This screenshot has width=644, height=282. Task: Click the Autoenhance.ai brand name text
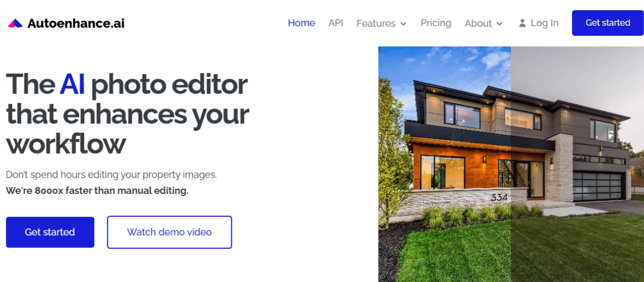pyautogui.click(x=76, y=23)
